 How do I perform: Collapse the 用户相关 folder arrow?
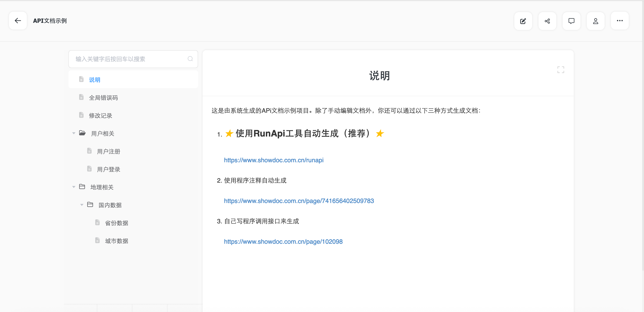point(74,133)
